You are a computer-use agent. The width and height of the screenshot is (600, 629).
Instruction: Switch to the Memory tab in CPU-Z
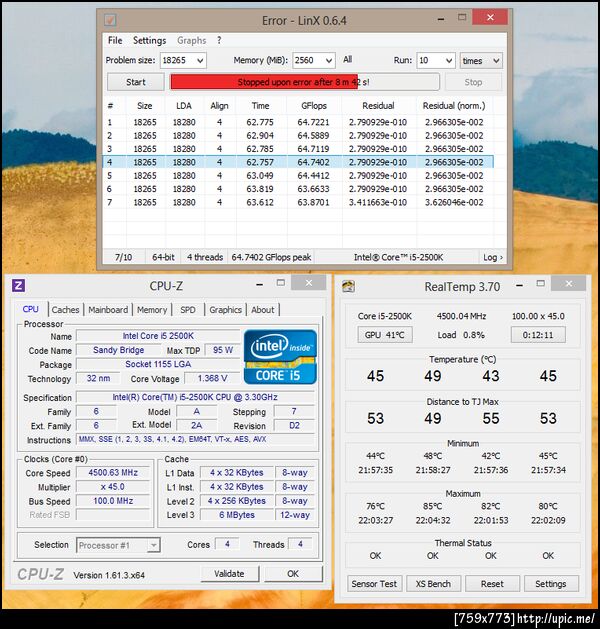click(x=152, y=310)
